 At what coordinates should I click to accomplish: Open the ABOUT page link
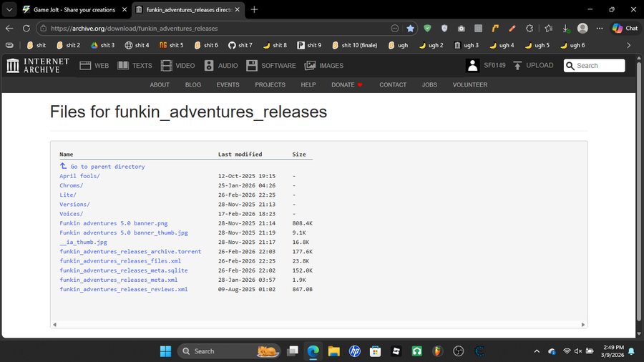(x=160, y=84)
